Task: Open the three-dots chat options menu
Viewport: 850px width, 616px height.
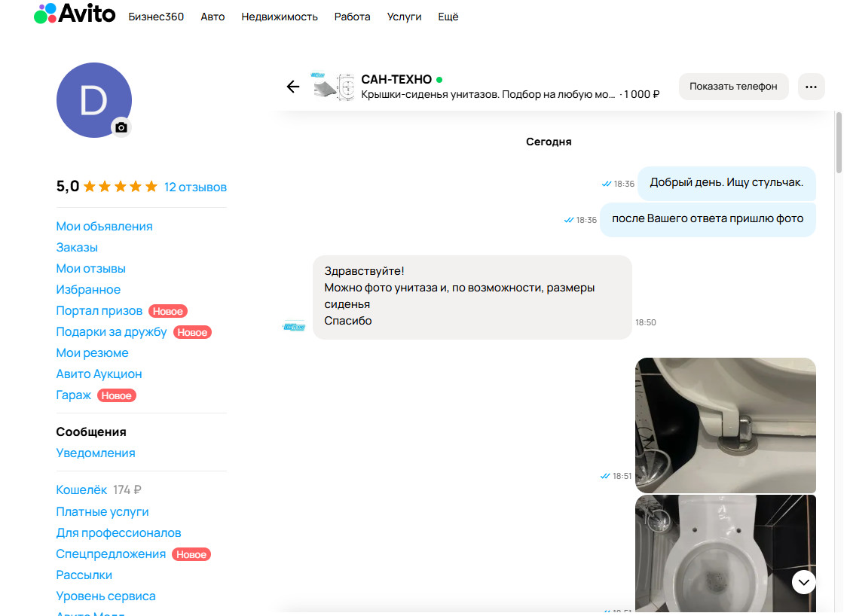Action: [811, 87]
